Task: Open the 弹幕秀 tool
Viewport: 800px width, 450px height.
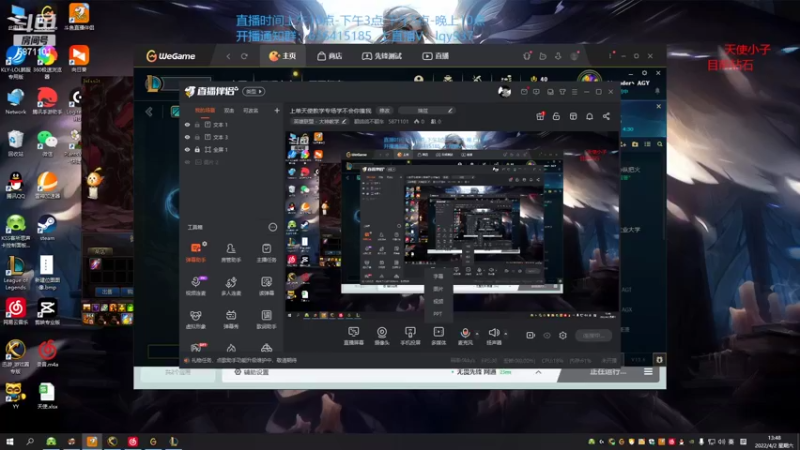Action: pos(231,319)
